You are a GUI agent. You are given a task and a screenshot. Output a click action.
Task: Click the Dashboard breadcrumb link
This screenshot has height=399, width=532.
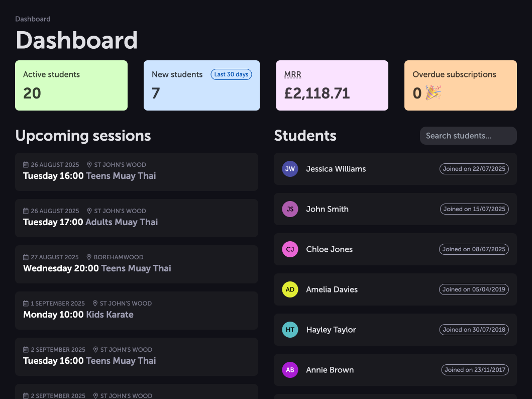[x=33, y=19]
